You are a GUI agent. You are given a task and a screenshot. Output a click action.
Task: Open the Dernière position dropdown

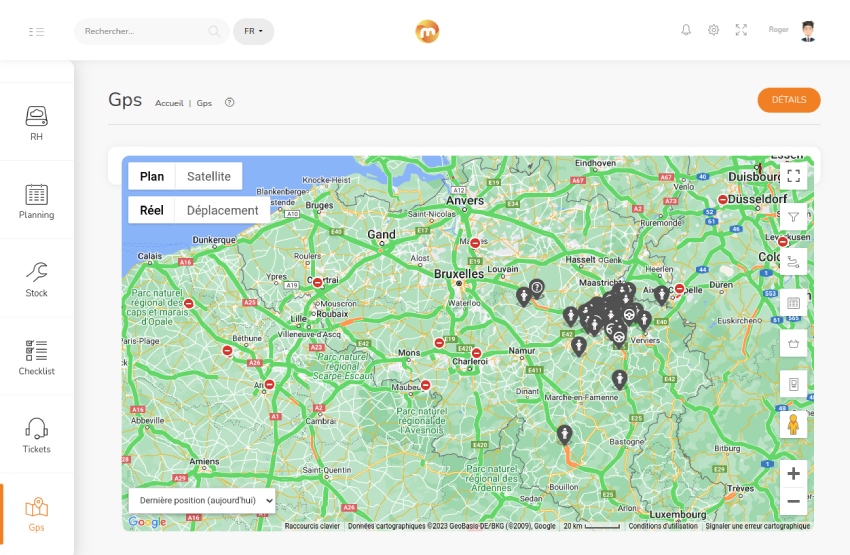click(201, 500)
